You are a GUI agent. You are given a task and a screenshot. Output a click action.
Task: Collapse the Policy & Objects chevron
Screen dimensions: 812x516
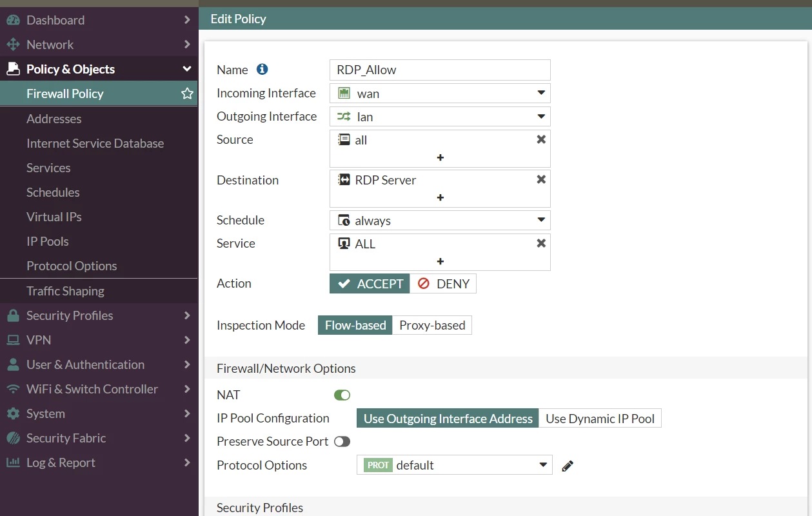point(187,69)
